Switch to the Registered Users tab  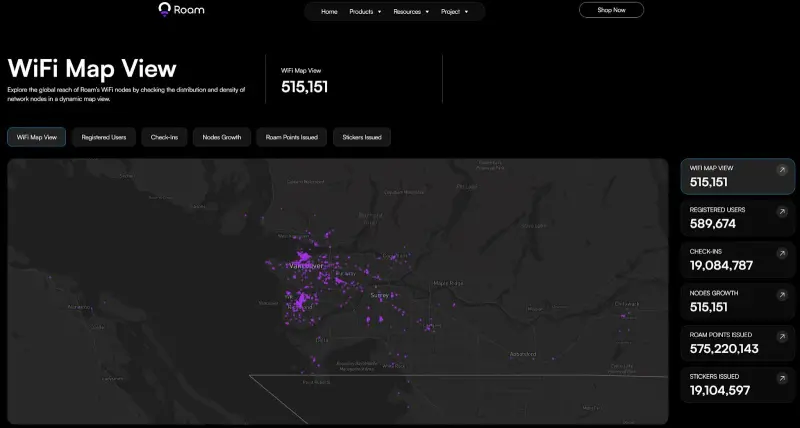(104, 137)
